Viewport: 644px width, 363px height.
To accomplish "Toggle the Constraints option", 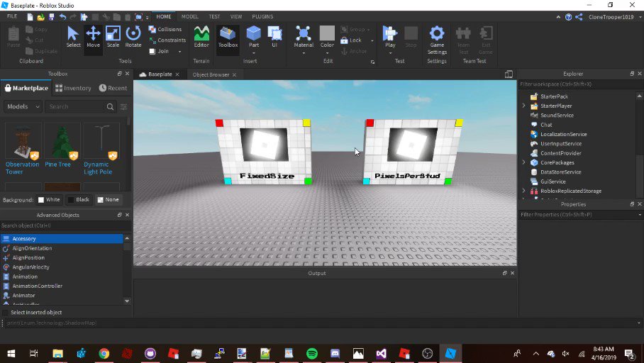I will pyautogui.click(x=167, y=40).
